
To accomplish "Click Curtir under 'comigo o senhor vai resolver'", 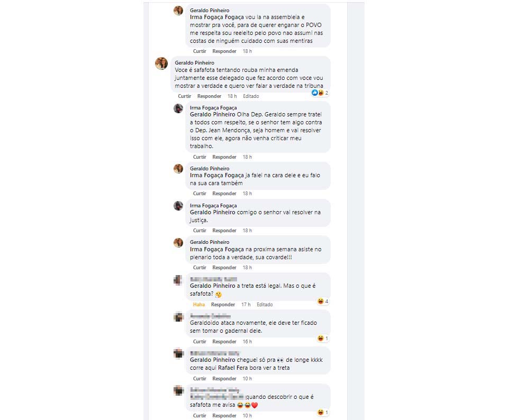I will 199,231.
